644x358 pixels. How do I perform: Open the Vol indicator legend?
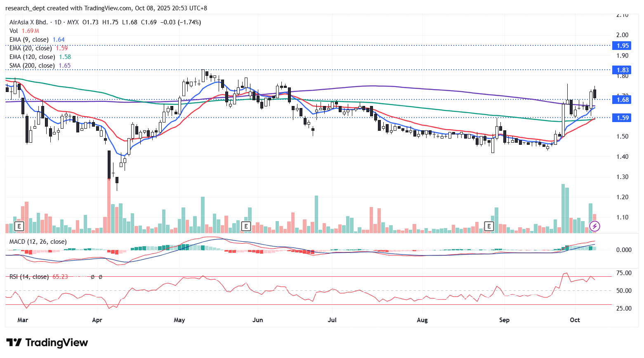(x=14, y=31)
